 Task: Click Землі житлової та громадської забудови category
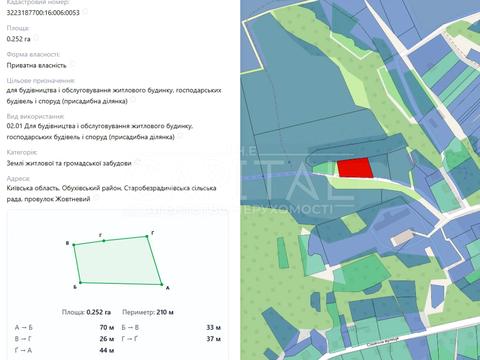[69, 163]
